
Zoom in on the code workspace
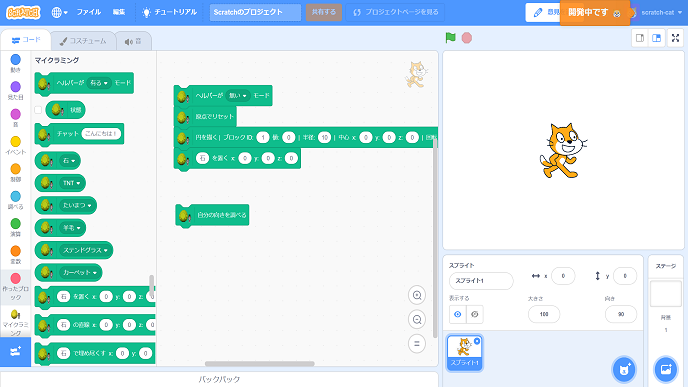[x=417, y=295]
